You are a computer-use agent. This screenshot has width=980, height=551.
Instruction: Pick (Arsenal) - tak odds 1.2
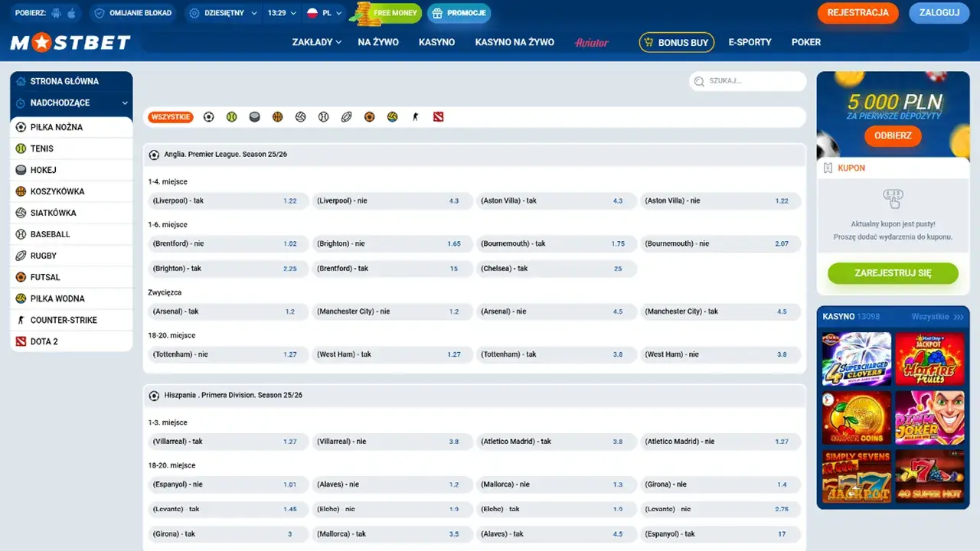click(227, 311)
